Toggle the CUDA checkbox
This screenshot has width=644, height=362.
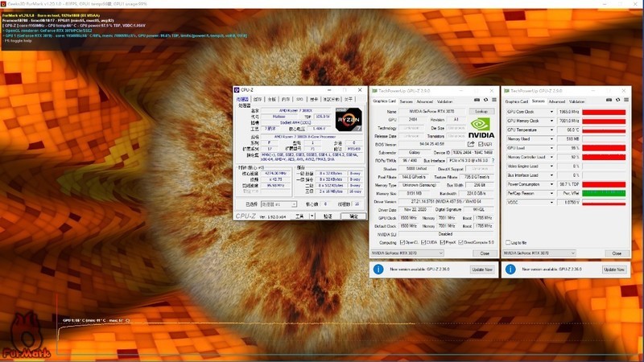[x=423, y=243]
